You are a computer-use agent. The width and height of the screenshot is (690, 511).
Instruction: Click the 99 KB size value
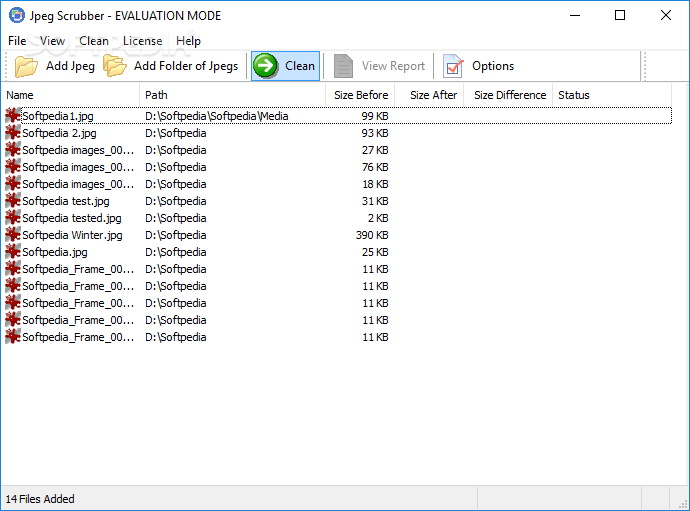(374, 116)
